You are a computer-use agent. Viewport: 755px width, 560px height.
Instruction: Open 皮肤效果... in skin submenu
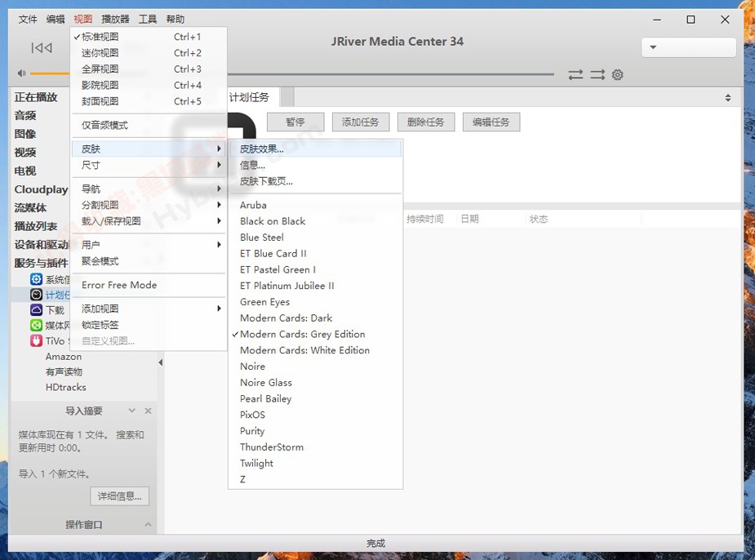tap(315, 149)
